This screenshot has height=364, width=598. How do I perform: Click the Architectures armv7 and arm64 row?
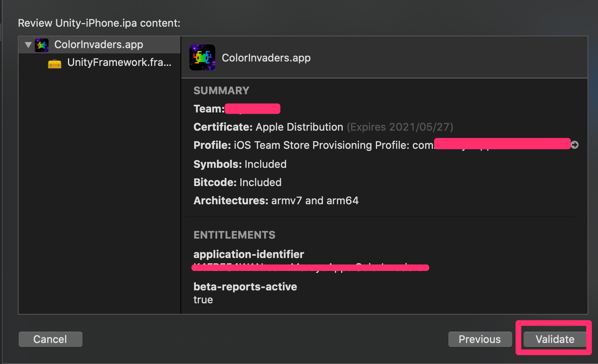[x=276, y=201]
